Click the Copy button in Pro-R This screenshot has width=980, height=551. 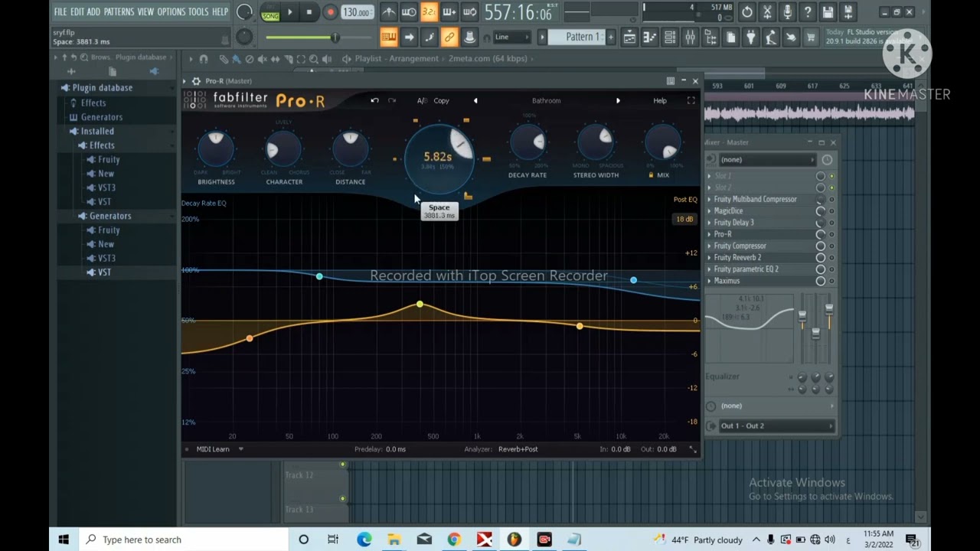[x=442, y=100]
